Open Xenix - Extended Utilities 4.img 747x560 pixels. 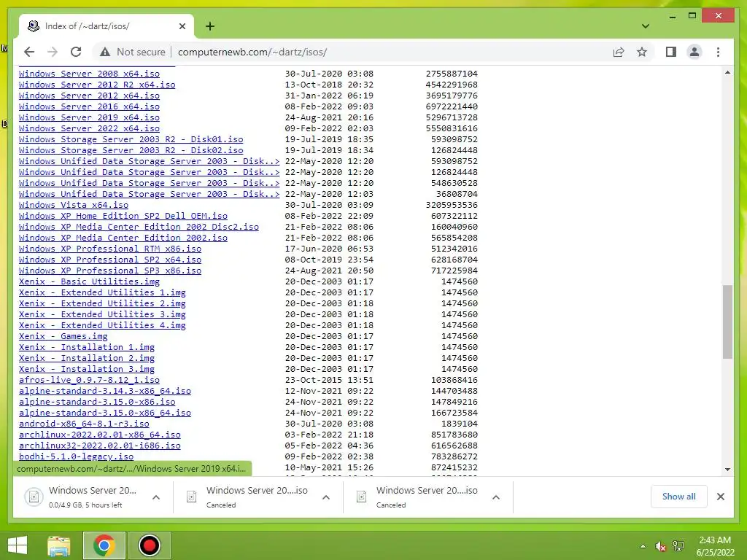point(102,326)
